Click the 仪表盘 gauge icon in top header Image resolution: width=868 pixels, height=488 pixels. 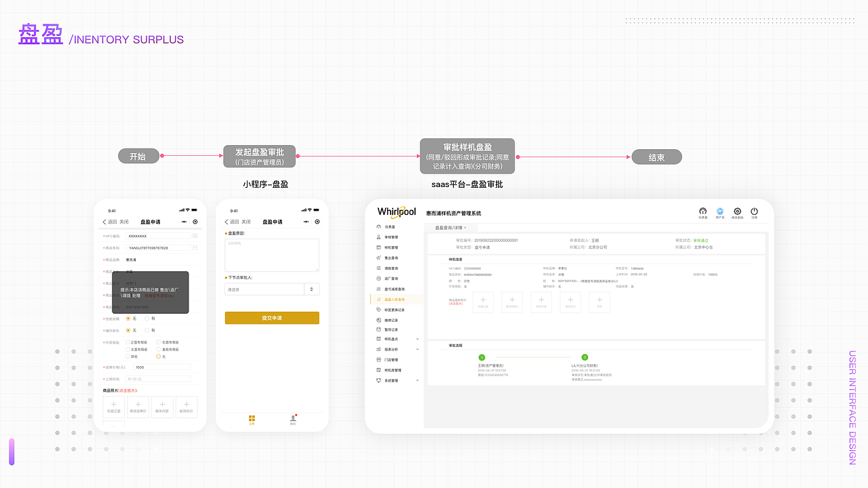[703, 213]
